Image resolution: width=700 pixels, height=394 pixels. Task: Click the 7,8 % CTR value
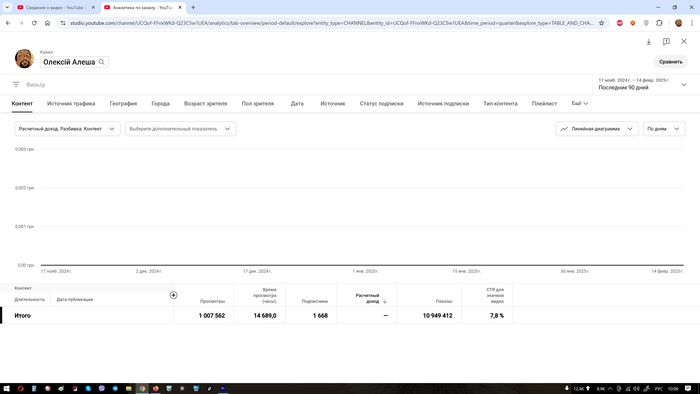pos(497,315)
